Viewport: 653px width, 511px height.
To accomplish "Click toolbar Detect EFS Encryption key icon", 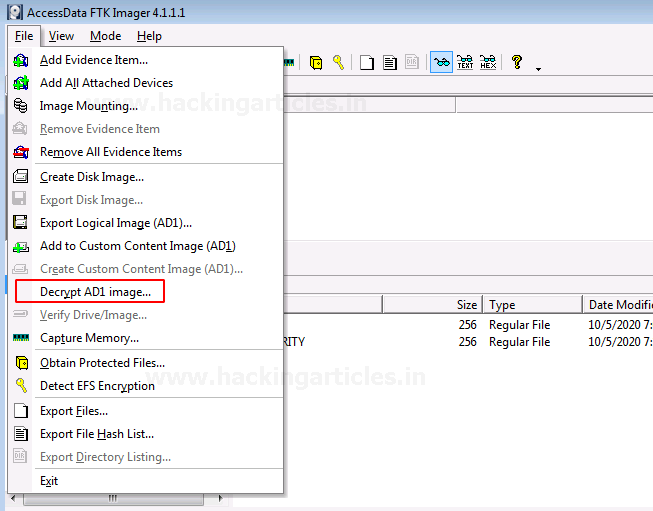I will pos(339,62).
